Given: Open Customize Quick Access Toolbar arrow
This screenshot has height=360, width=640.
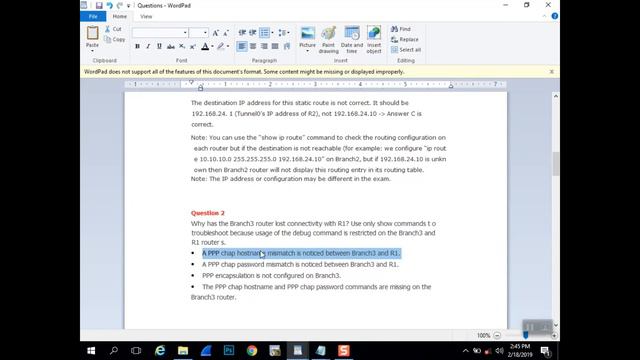Looking at the screenshot, I should click(128, 6).
